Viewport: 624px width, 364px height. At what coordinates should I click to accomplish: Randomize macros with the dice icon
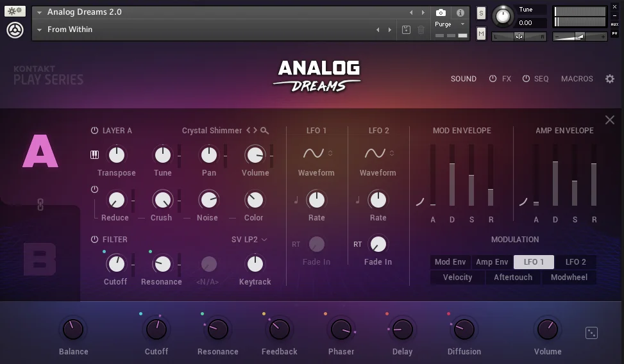pos(591,333)
